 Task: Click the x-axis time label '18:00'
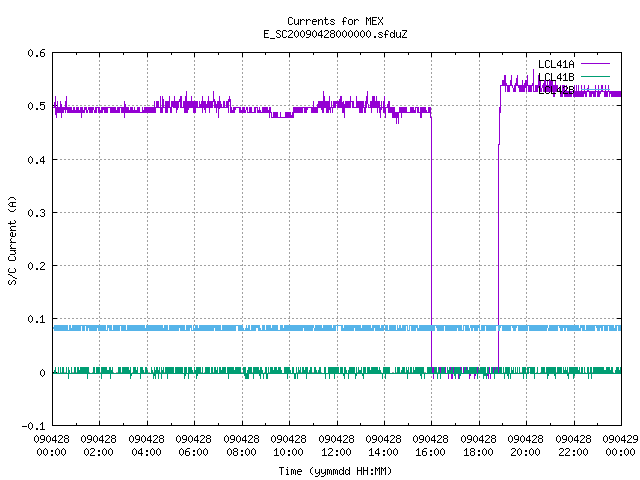click(478, 452)
